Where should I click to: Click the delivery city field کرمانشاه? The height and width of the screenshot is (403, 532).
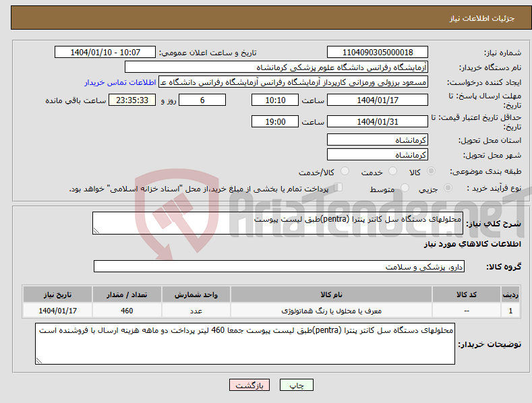tap(378, 155)
